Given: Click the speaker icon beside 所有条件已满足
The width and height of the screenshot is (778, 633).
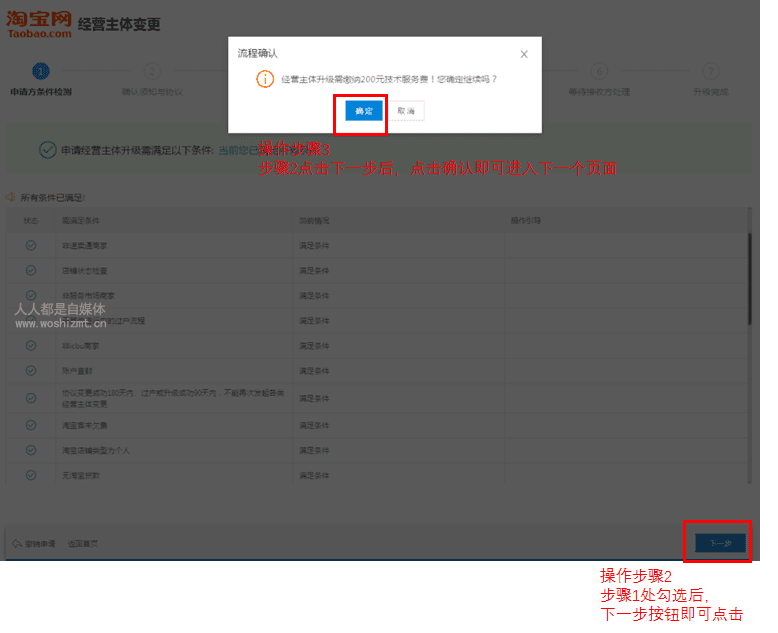Looking at the screenshot, I should (11, 197).
